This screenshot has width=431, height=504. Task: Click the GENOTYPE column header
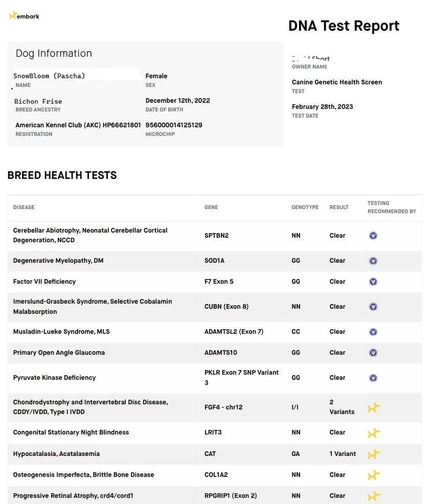(x=305, y=208)
